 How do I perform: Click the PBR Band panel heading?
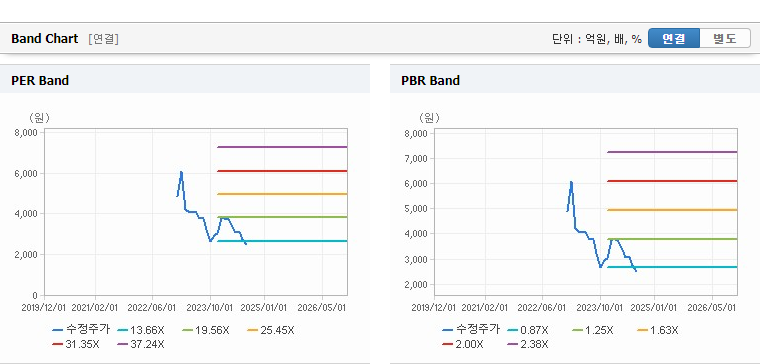(430, 80)
